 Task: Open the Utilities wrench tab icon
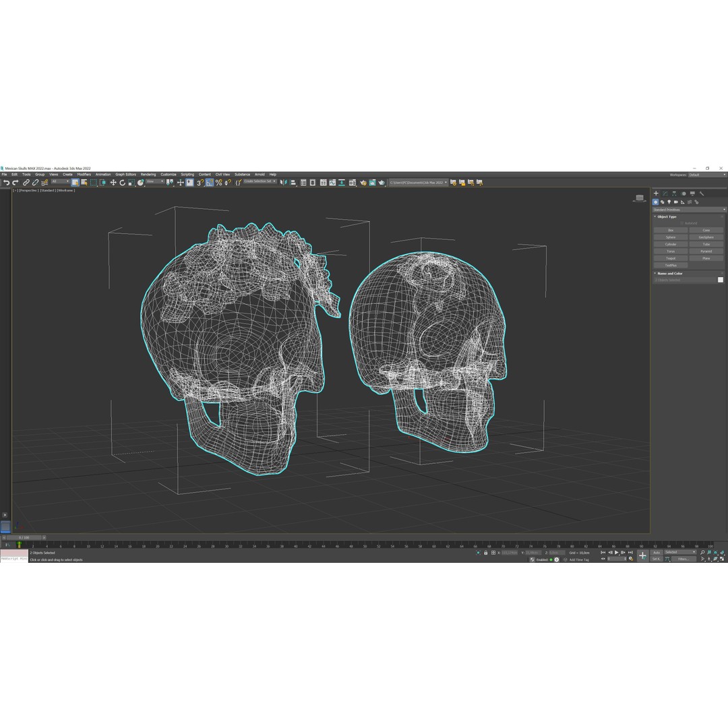(x=702, y=193)
